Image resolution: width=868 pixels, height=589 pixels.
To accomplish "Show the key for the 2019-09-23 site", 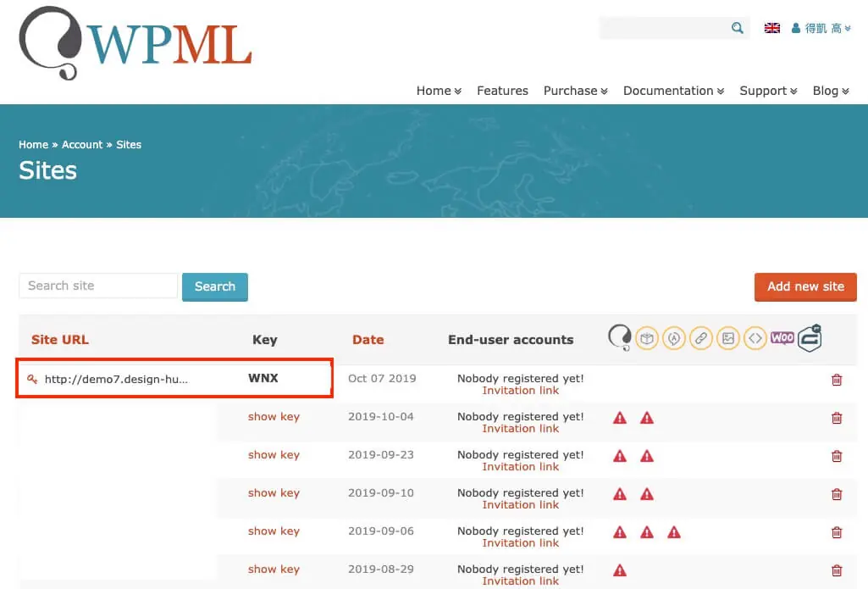I will click(x=274, y=455).
